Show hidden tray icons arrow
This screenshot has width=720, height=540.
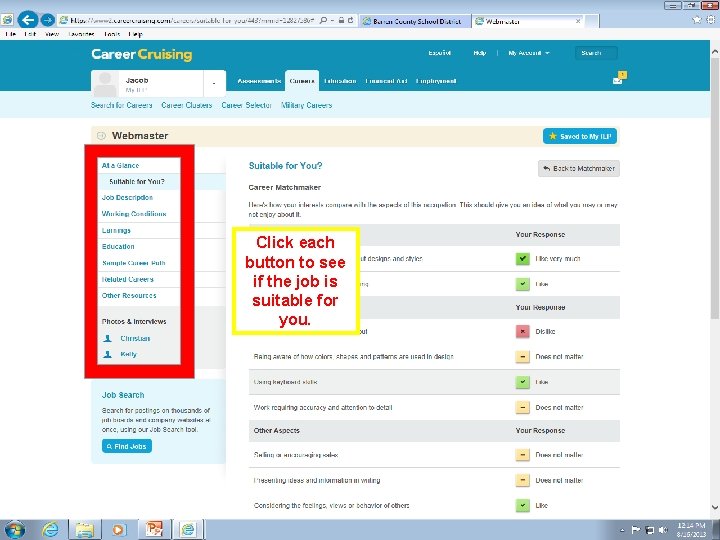pos(622,530)
